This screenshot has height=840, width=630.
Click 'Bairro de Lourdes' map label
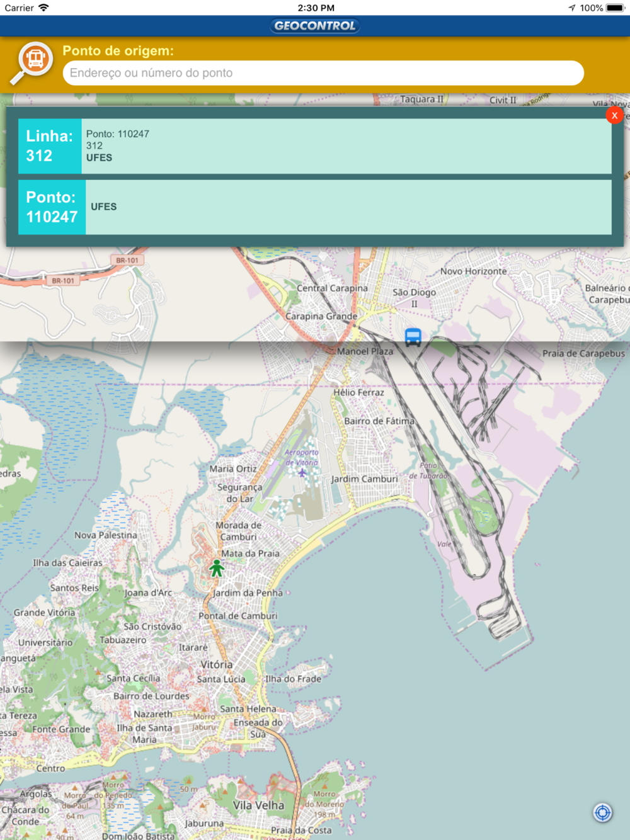(151, 696)
